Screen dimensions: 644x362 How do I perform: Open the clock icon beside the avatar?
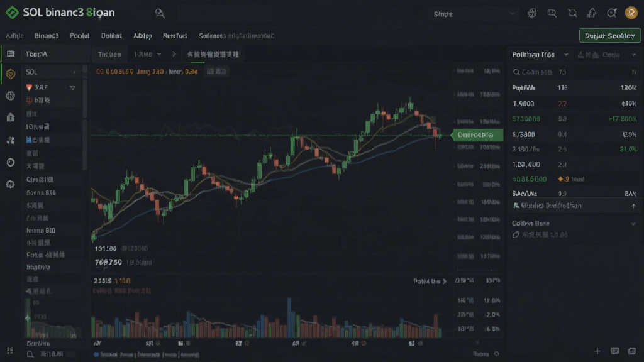(611, 13)
